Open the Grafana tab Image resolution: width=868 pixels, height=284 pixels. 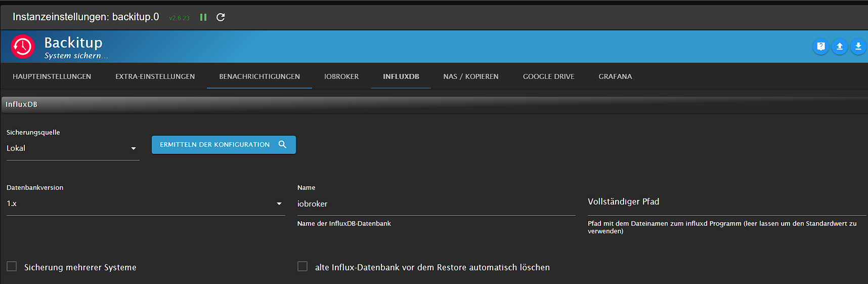point(615,76)
